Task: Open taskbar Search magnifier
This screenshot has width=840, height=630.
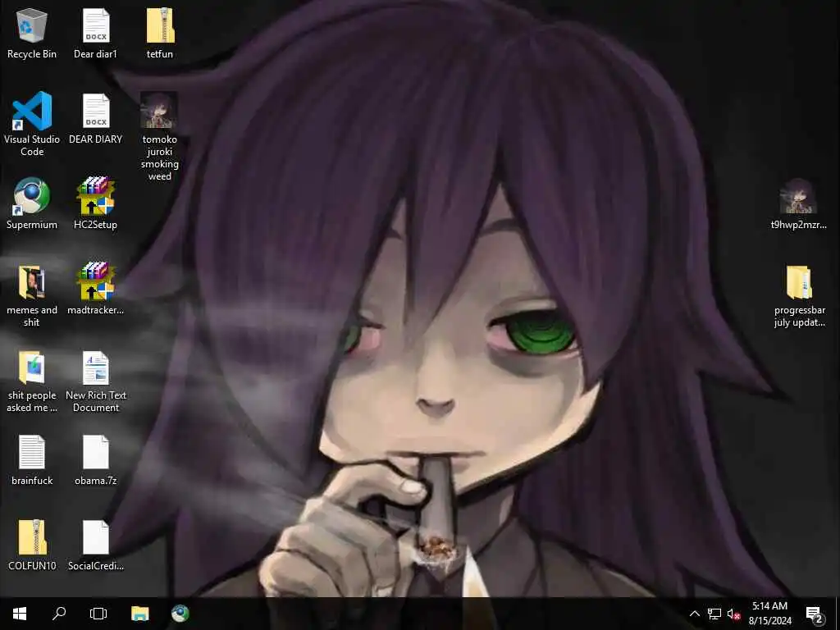Action: pos(59,614)
